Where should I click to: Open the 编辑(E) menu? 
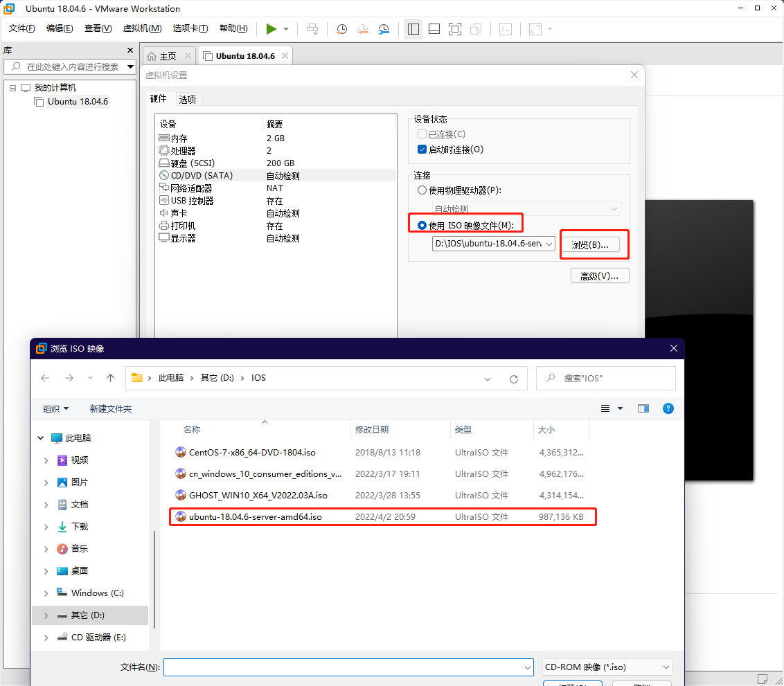point(60,28)
